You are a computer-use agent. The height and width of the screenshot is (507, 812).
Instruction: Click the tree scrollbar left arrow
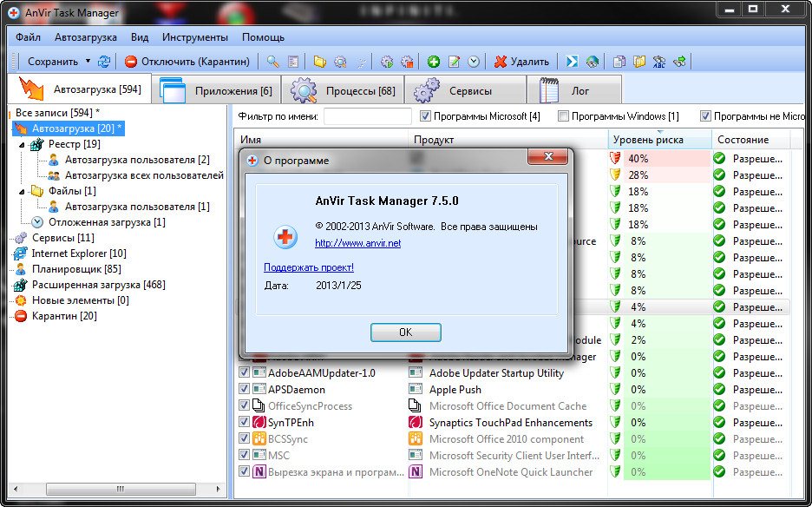click(15, 489)
